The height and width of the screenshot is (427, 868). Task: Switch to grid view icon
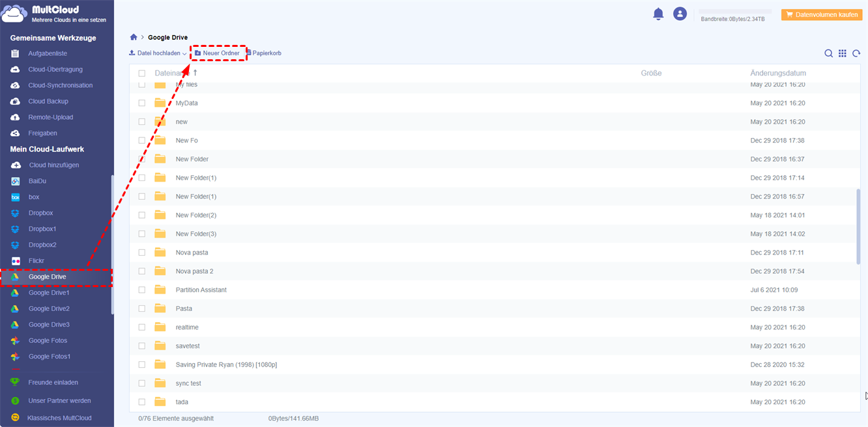843,53
